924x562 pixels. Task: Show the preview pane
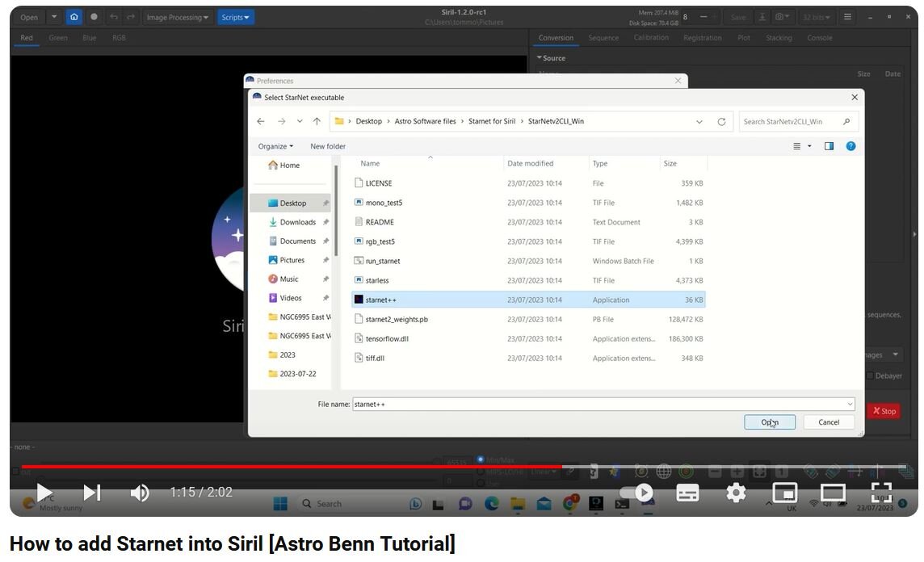pyautogui.click(x=829, y=146)
